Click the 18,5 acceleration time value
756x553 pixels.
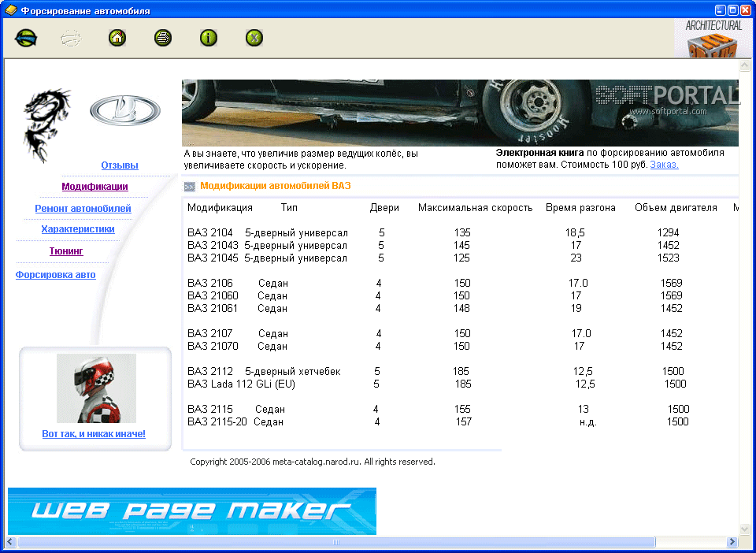point(575,233)
